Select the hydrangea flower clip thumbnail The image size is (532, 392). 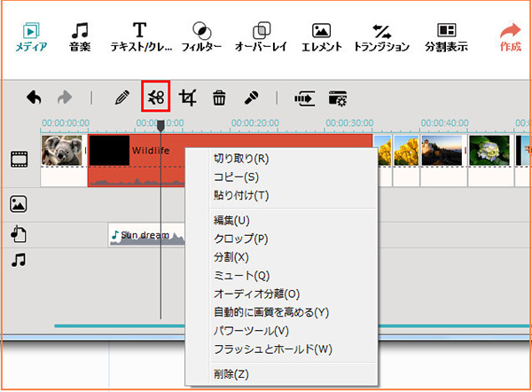click(x=489, y=151)
